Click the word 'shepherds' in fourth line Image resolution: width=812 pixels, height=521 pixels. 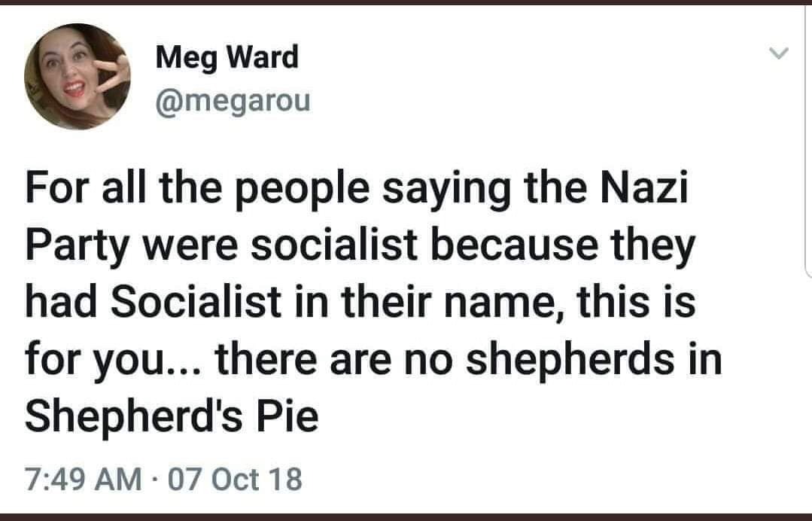click(x=570, y=359)
